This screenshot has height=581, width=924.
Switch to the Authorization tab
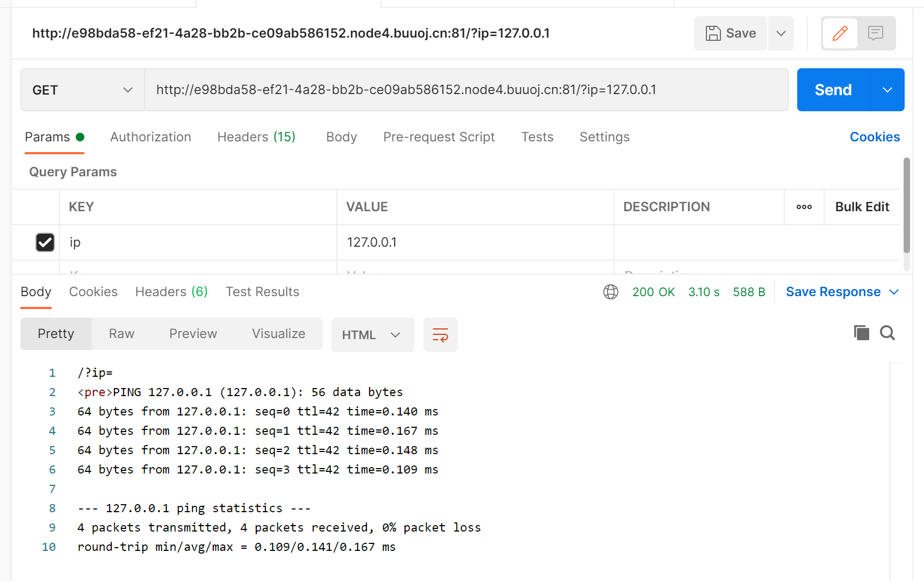[x=150, y=137]
